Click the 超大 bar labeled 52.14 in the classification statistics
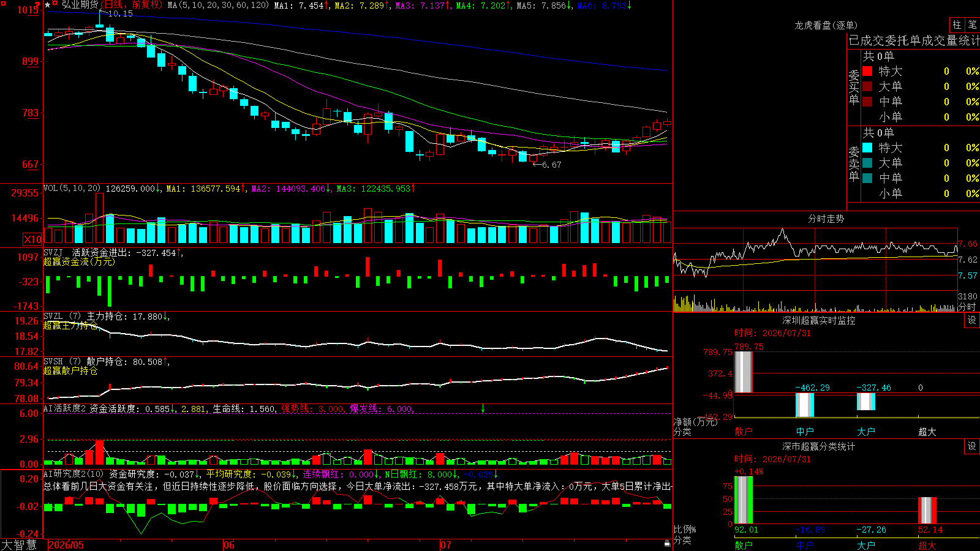Image resolution: width=980 pixels, height=551 pixels. (927, 511)
